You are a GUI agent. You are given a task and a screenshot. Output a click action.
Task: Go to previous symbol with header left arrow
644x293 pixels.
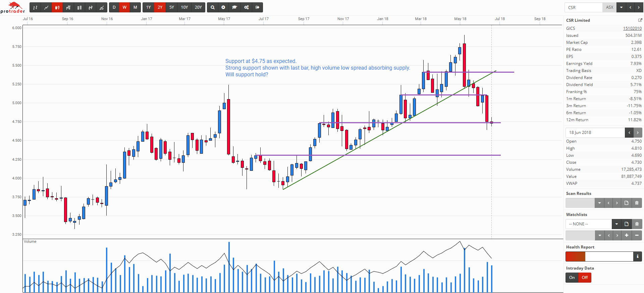coord(630,7)
